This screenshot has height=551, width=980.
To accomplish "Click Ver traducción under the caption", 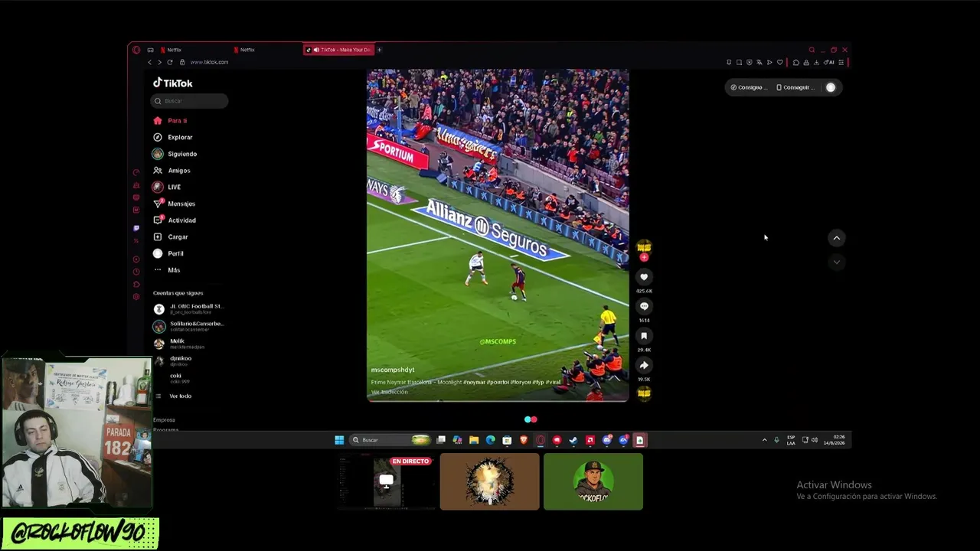I will point(390,392).
